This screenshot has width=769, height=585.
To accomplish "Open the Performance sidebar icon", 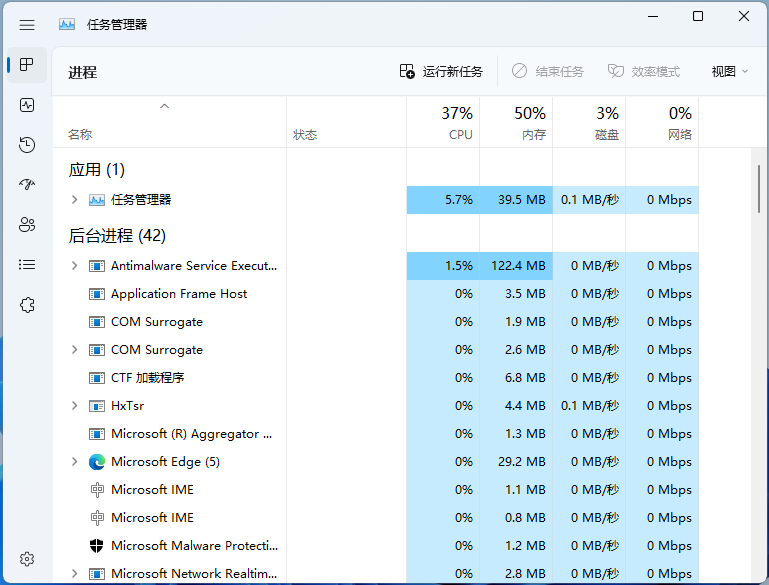I will point(27,105).
